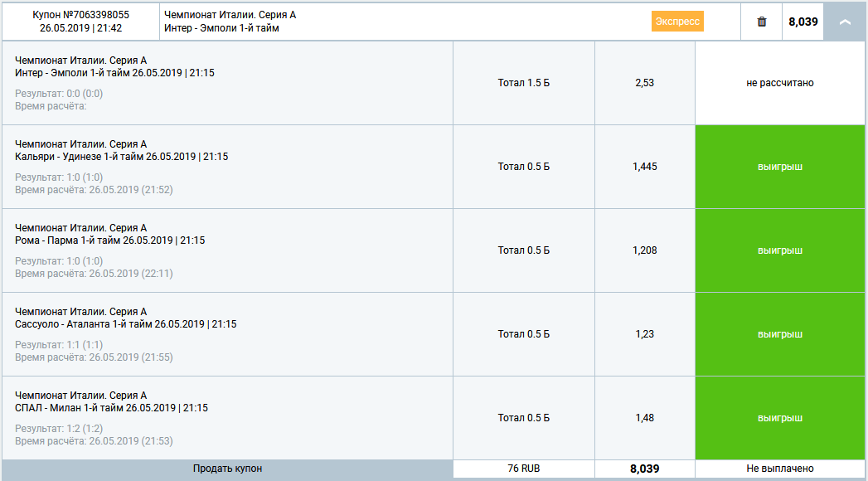Select the Интер - Эмполи match row
This screenshot has width=868, height=481.
click(x=114, y=73)
